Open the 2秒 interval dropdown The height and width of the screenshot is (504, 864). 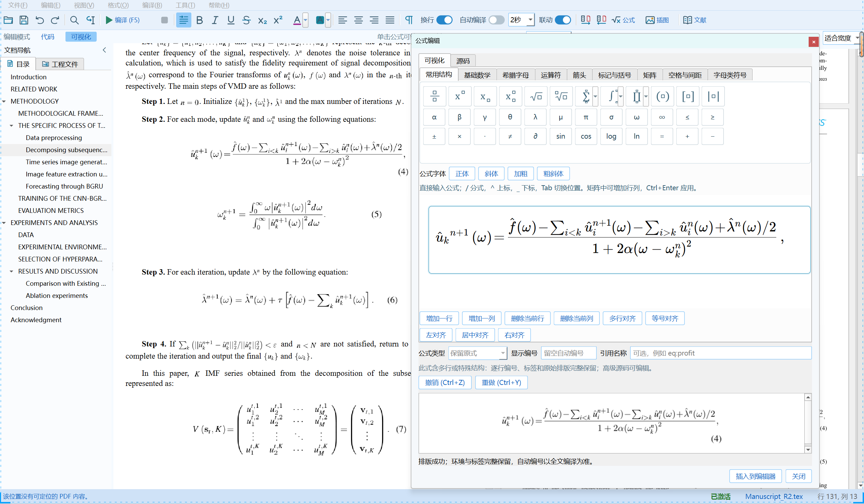click(x=521, y=20)
